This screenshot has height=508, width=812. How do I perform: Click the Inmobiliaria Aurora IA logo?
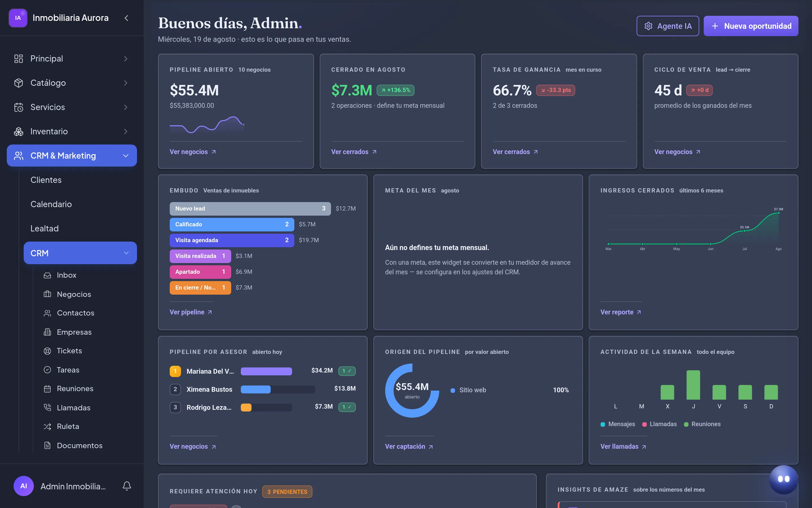pos(18,18)
